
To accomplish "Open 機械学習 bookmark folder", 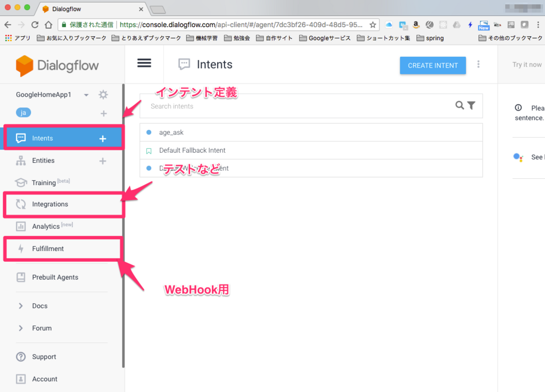I will click(202, 38).
